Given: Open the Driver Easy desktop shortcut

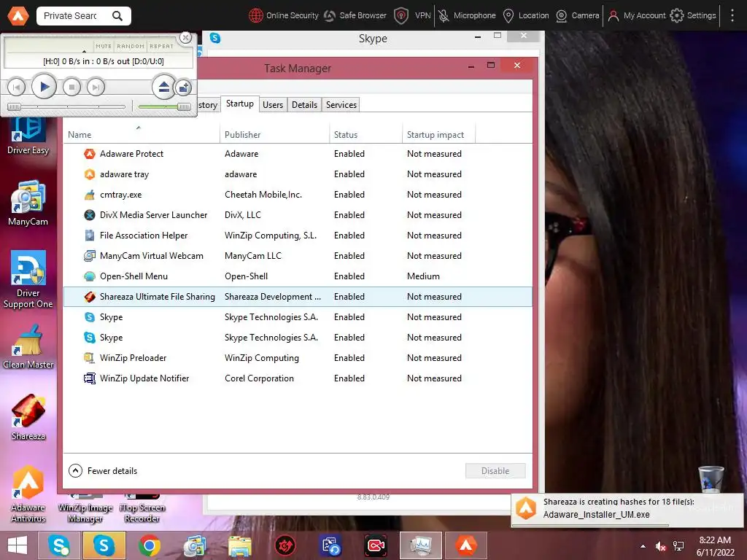Looking at the screenshot, I should point(28,136).
